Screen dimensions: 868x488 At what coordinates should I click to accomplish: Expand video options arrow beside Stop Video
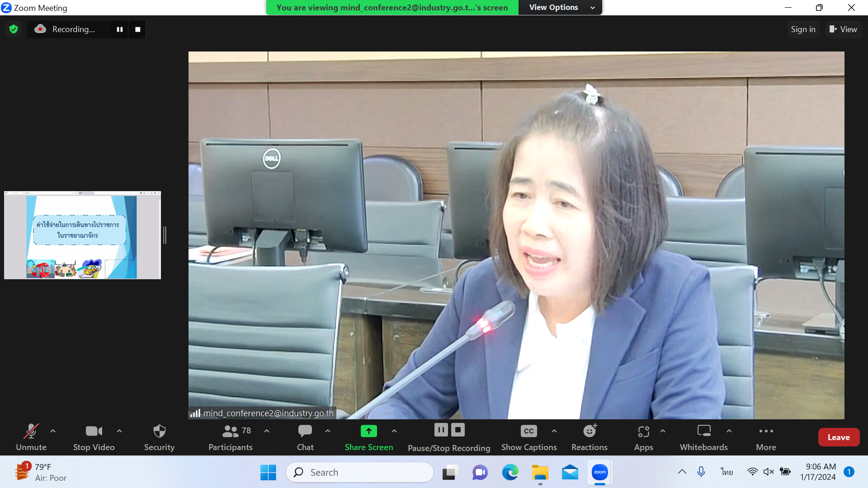119,431
